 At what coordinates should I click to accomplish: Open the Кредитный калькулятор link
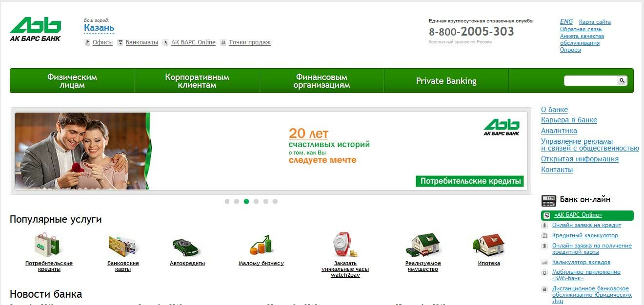[x=585, y=236]
